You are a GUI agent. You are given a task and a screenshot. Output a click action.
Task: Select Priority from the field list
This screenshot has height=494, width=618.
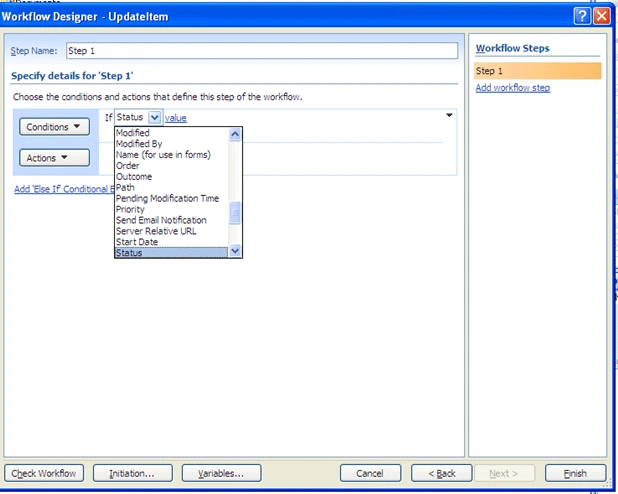click(130, 209)
